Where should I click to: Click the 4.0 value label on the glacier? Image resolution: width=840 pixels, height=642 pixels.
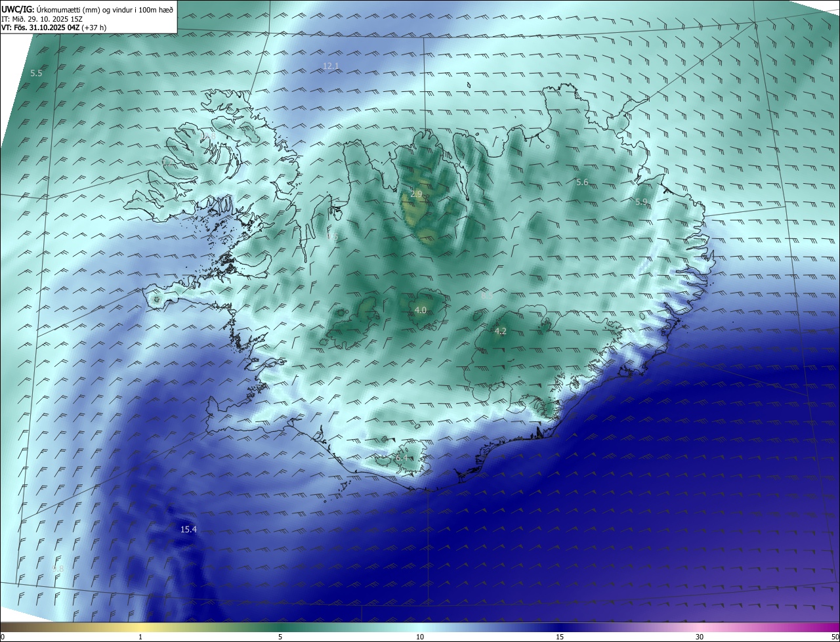[420, 310]
